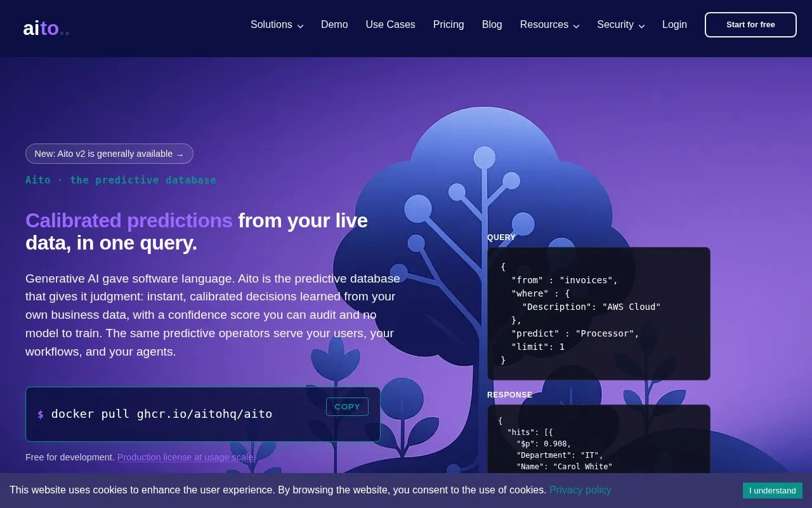Click the "from" : "invoices" query line
Image resolution: width=812 pixels, height=508 pixels.
(x=565, y=280)
